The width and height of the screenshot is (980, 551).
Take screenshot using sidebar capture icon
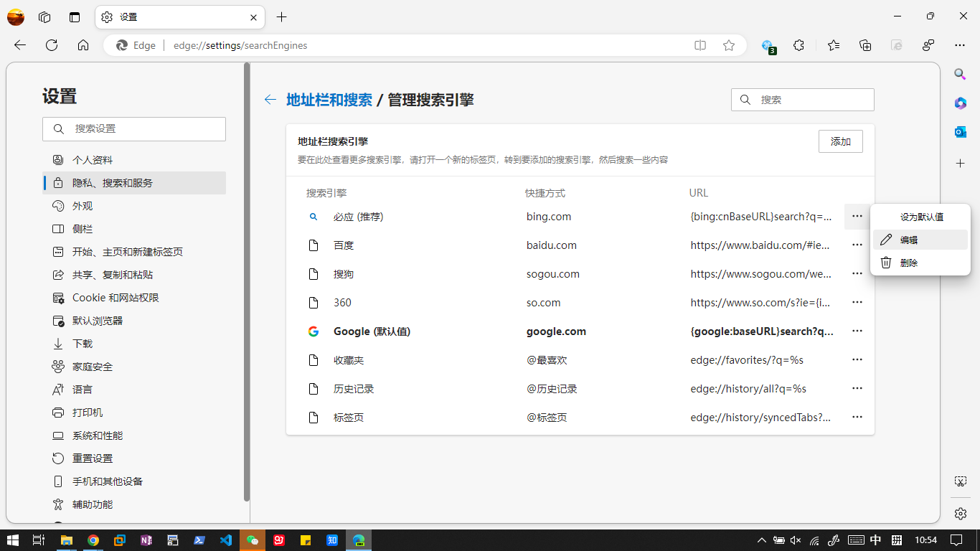[x=960, y=481]
